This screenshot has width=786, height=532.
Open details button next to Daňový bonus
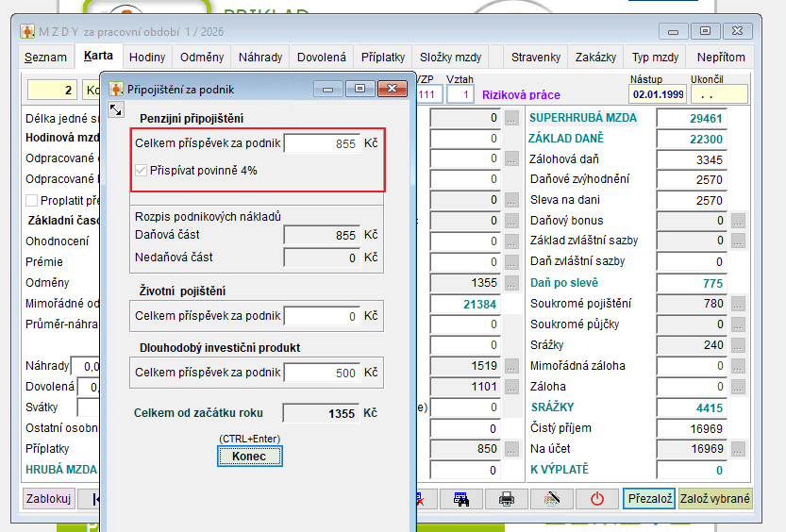coord(738,221)
